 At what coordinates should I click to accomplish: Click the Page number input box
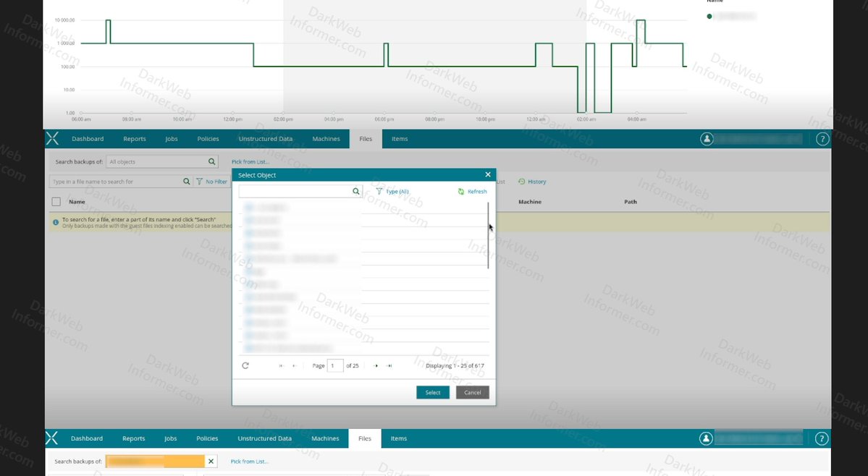(x=335, y=365)
